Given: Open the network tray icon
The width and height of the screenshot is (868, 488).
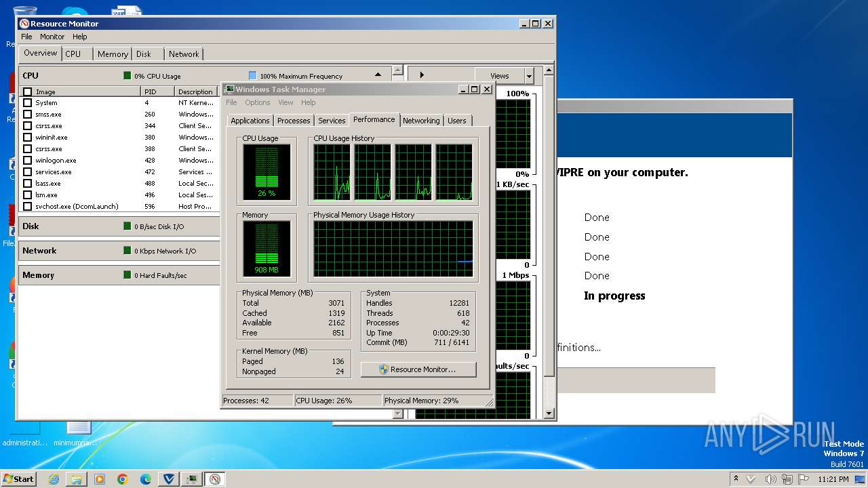Looking at the screenshot, I should [787, 479].
